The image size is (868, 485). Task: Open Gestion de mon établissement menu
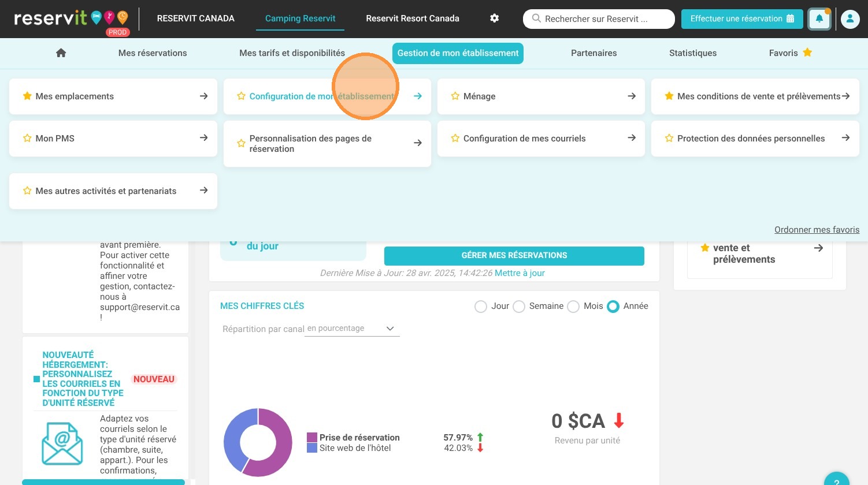[458, 53]
